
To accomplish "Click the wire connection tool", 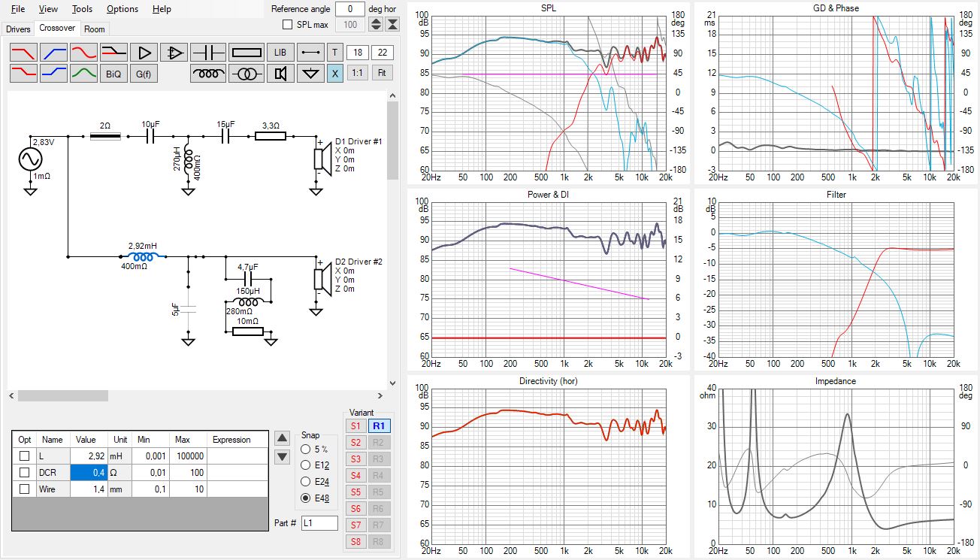I will click(310, 53).
